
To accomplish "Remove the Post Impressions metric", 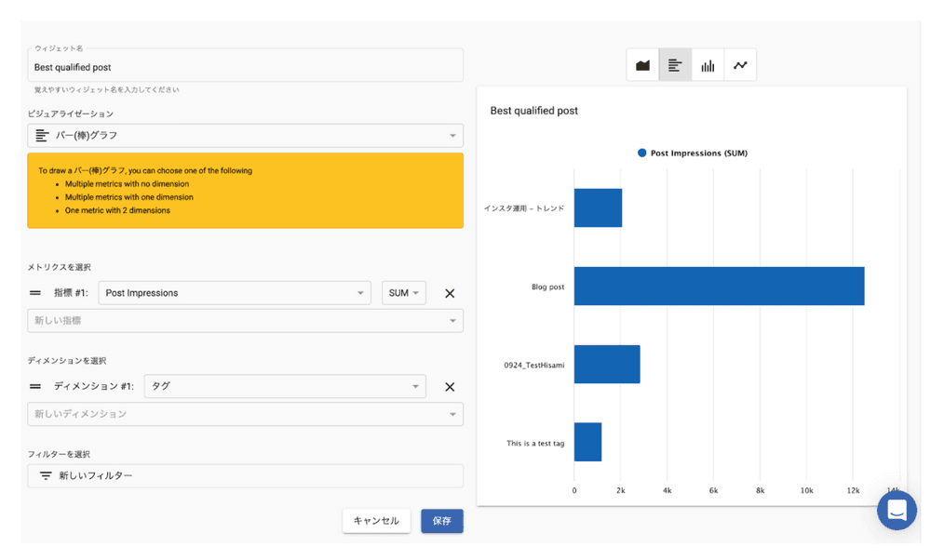I will [450, 293].
